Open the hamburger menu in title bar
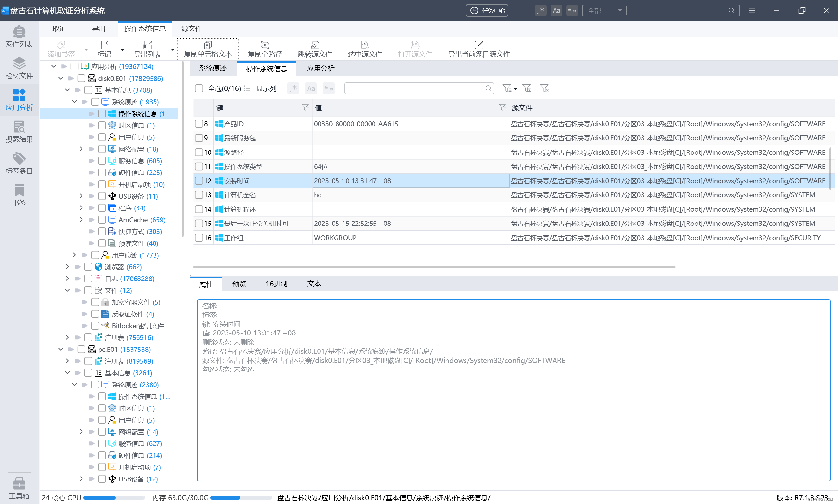The height and width of the screenshot is (504, 838). click(752, 10)
